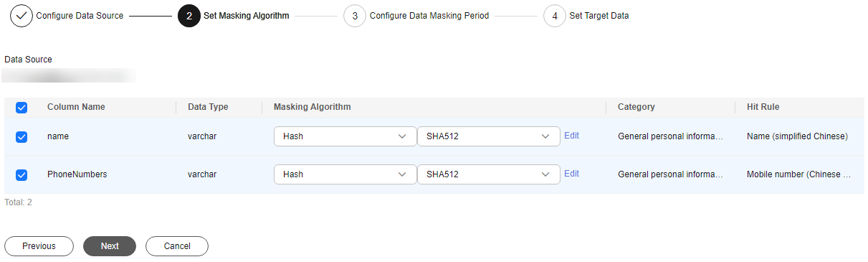Uncheck the name column checkbox
The image size is (868, 262).
(22, 136)
